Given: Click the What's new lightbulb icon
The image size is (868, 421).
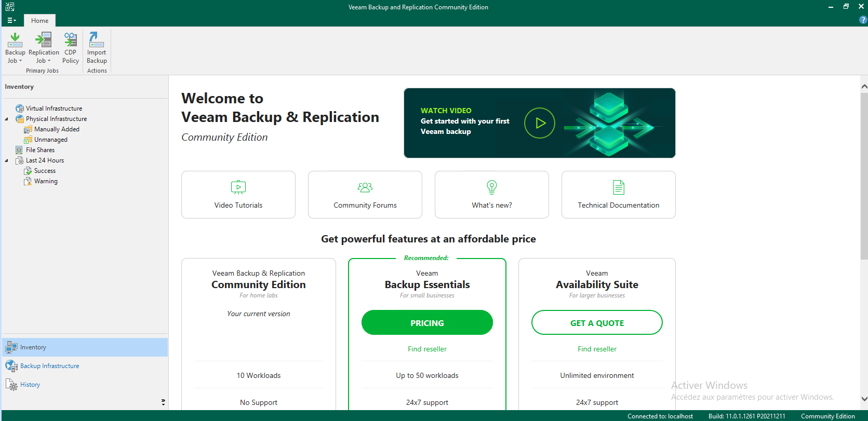Looking at the screenshot, I should click(492, 187).
